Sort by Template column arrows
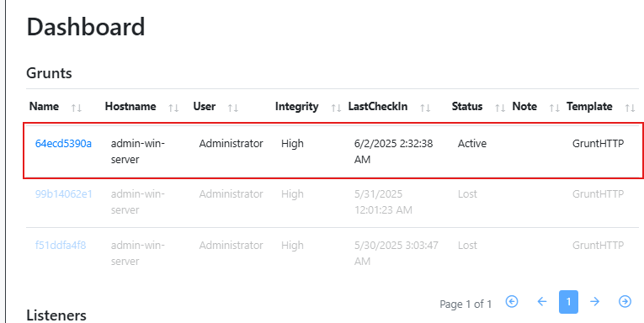Viewport: 644px width, 323px height. (x=630, y=108)
